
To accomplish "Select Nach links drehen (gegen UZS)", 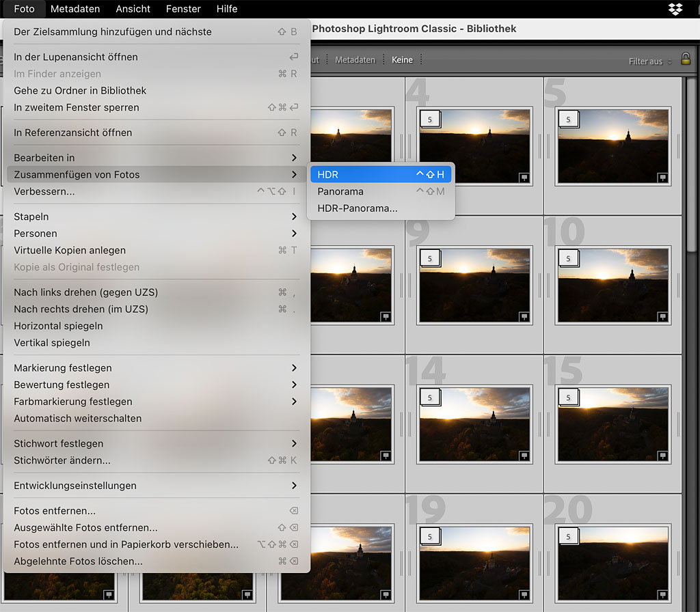I will pos(157,292).
